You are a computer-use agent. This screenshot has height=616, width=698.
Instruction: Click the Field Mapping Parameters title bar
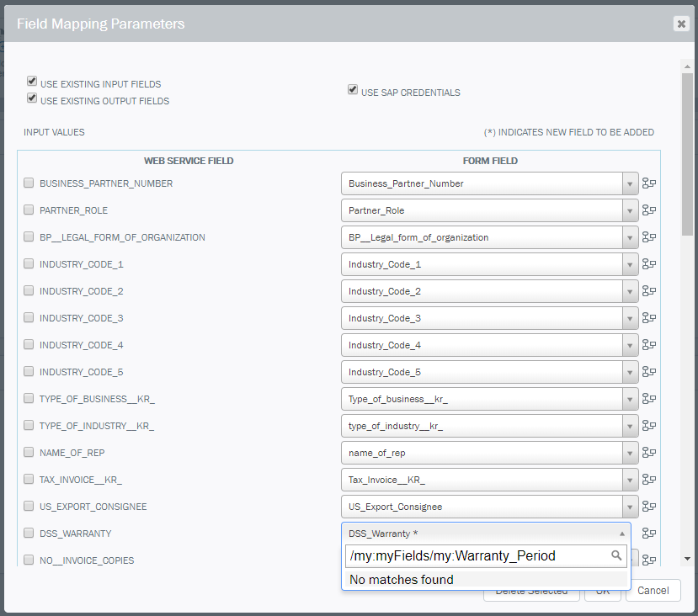tap(100, 24)
